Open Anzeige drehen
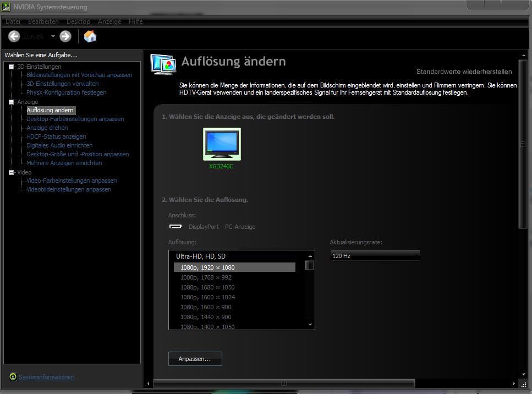Image resolution: width=532 pixels, height=394 pixels. pos(47,128)
